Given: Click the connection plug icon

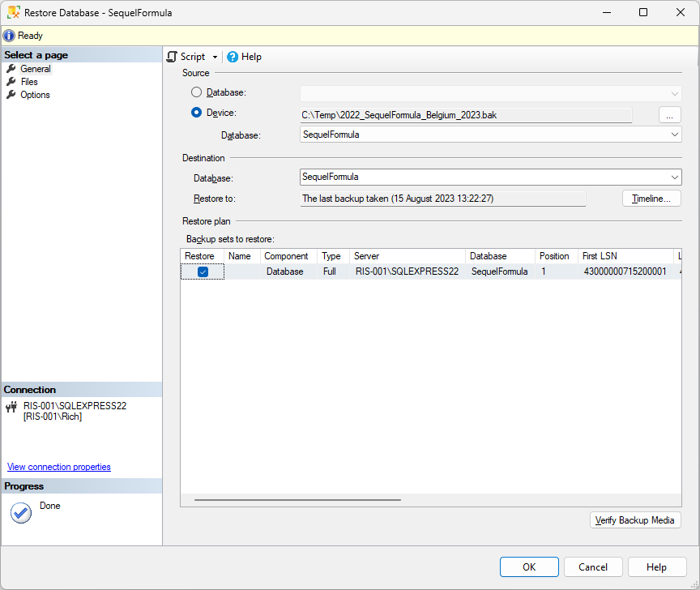Looking at the screenshot, I should 11,407.
